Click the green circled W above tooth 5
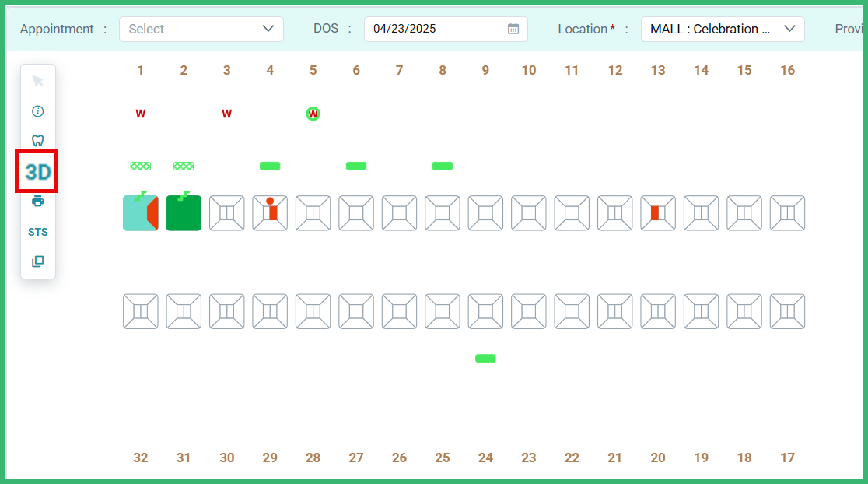 (313, 114)
